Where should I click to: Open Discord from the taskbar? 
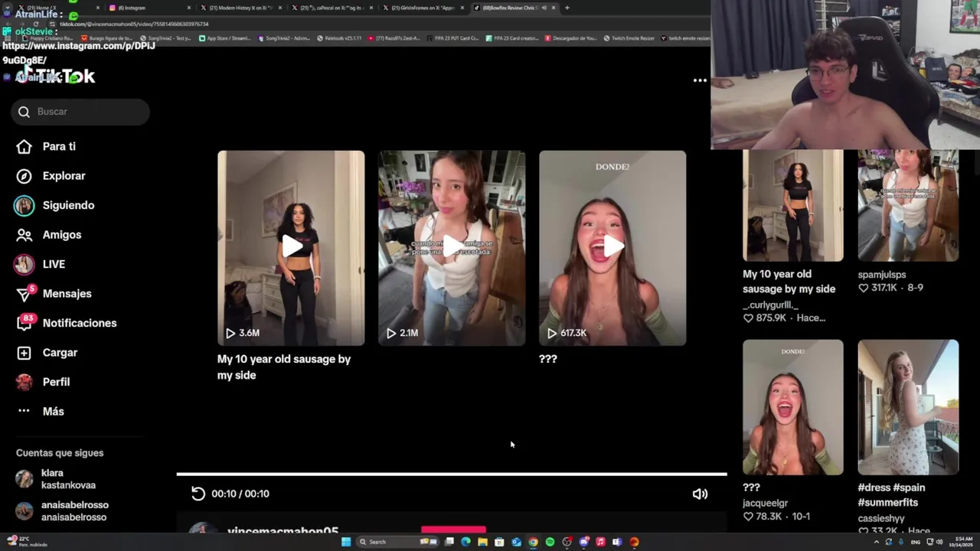[584, 542]
